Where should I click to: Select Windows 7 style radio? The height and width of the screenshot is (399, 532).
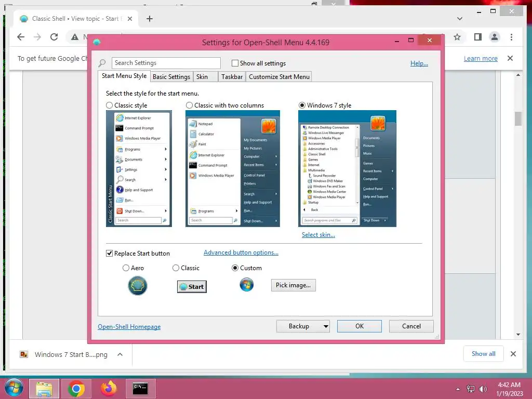point(302,105)
